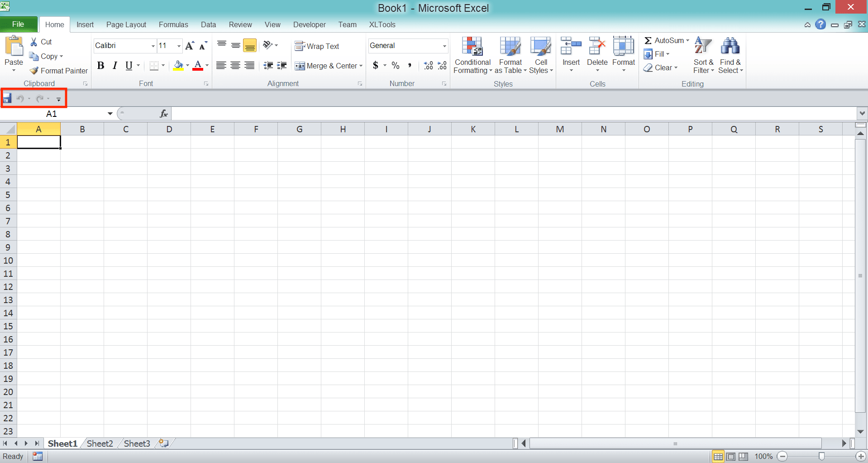Viewport: 868px width, 463px height.
Task: Switch to the Sheet2 tab
Action: coord(99,444)
